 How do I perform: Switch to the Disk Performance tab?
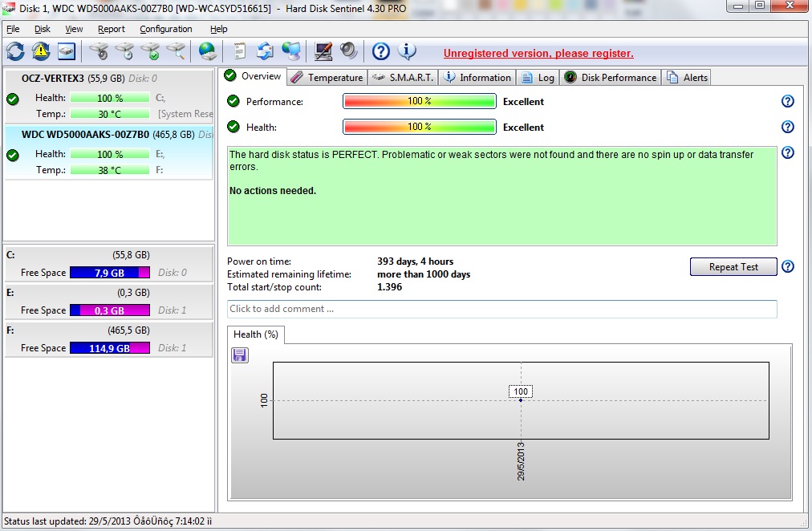click(611, 78)
